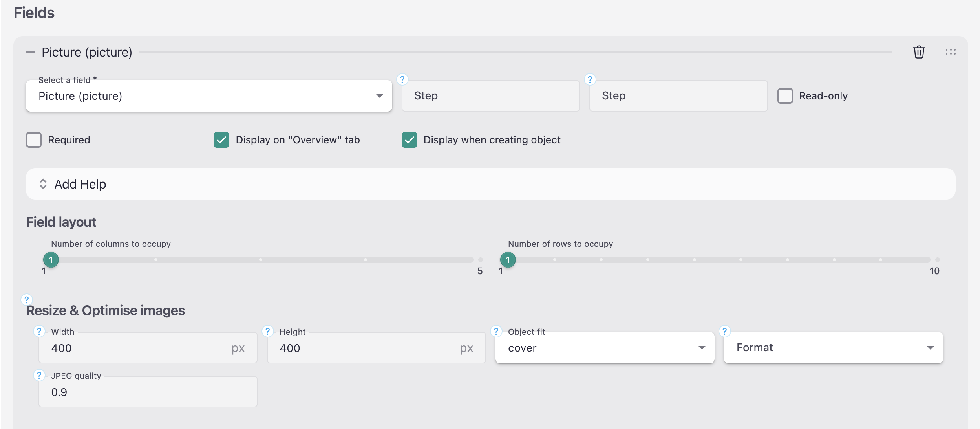Uncheck Display when creating object

click(410, 140)
